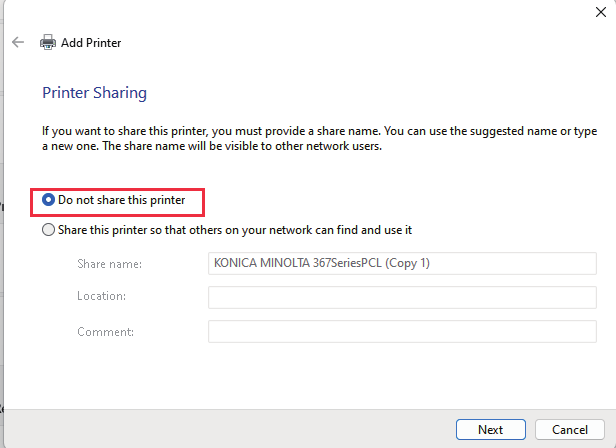
Task: Select the "Do not share this printer" radio circle
Action: point(49,200)
